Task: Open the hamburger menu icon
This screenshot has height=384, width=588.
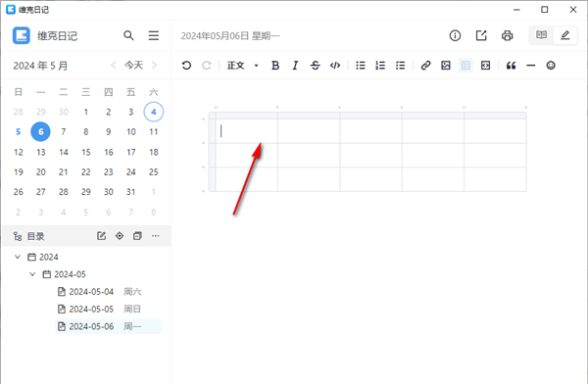Action: click(154, 35)
